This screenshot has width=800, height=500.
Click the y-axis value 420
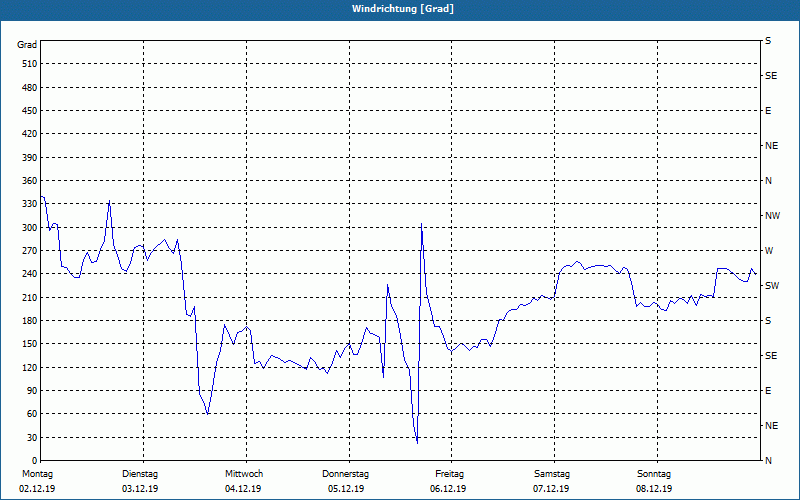[30, 134]
